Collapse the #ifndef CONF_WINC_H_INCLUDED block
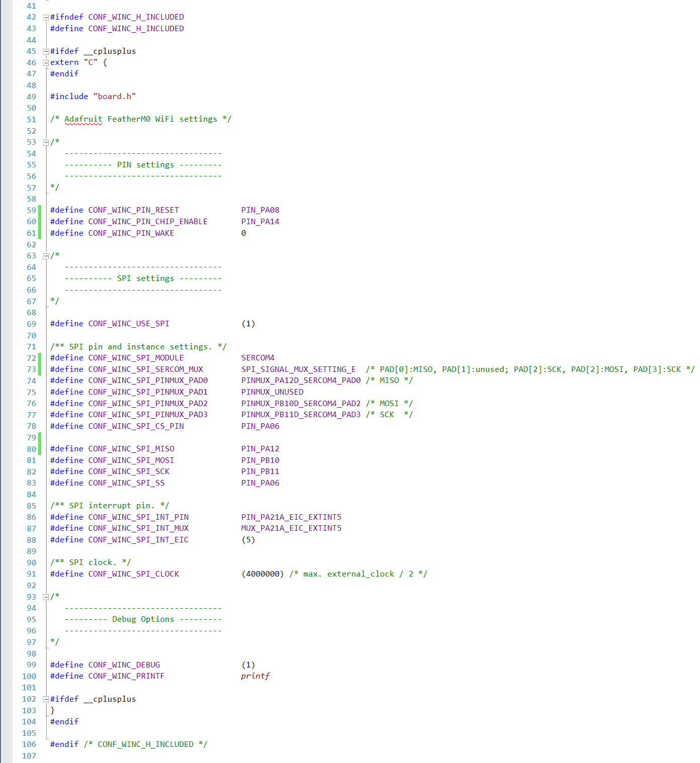This screenshot has height=763, width=700. click(x=46, y=17)
